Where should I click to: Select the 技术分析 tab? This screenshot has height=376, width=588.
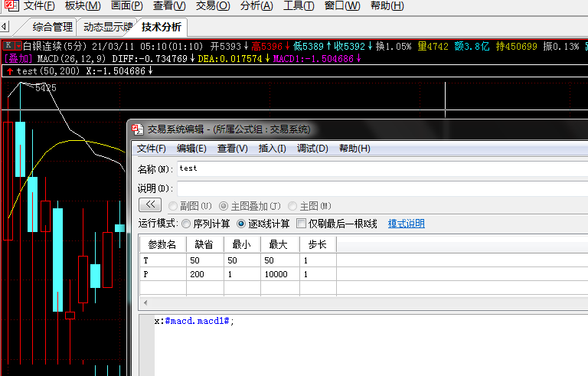coord(162,27)
